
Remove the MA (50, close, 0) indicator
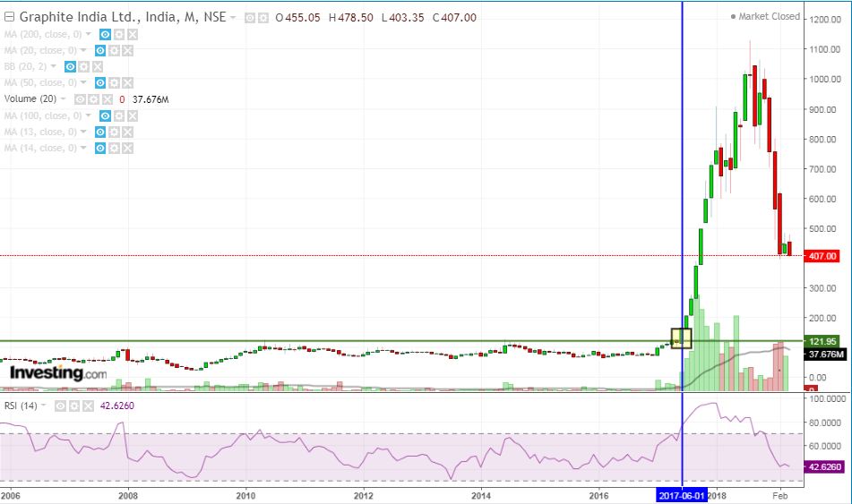tap(128, 82)
